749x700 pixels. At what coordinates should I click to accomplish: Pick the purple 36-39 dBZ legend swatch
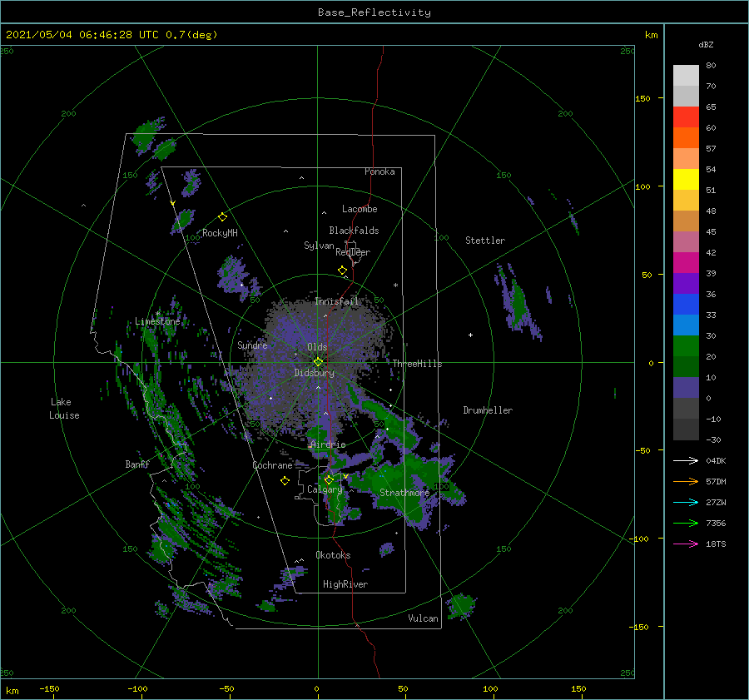[686, 284]
